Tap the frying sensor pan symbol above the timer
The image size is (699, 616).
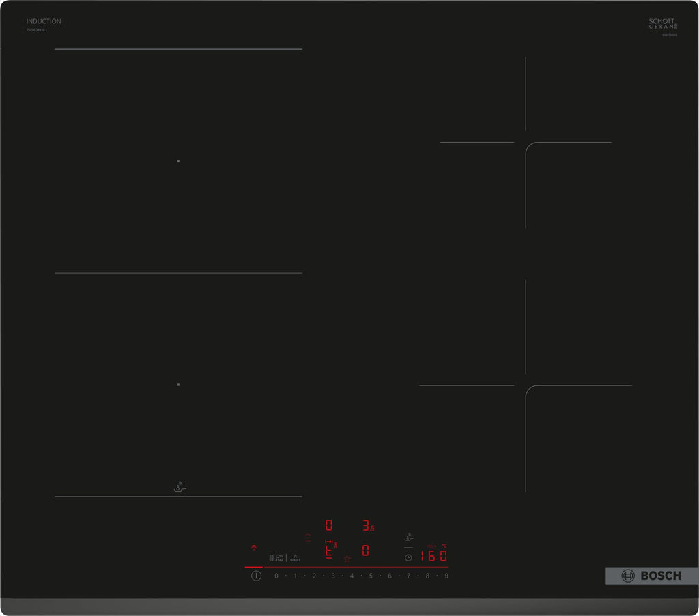tap(409, 537)
